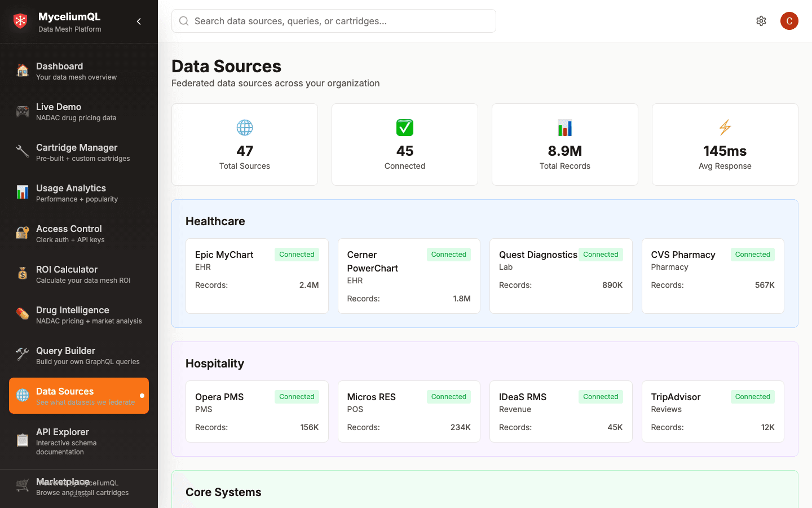812x508 pixels.
Task: Click the Avg Response lightning icon
Action: 725,128
